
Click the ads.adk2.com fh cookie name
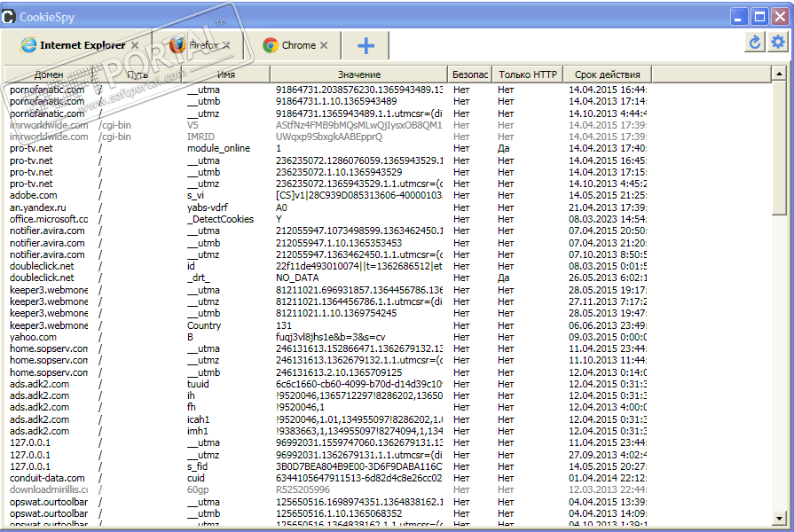click(191, 408)
